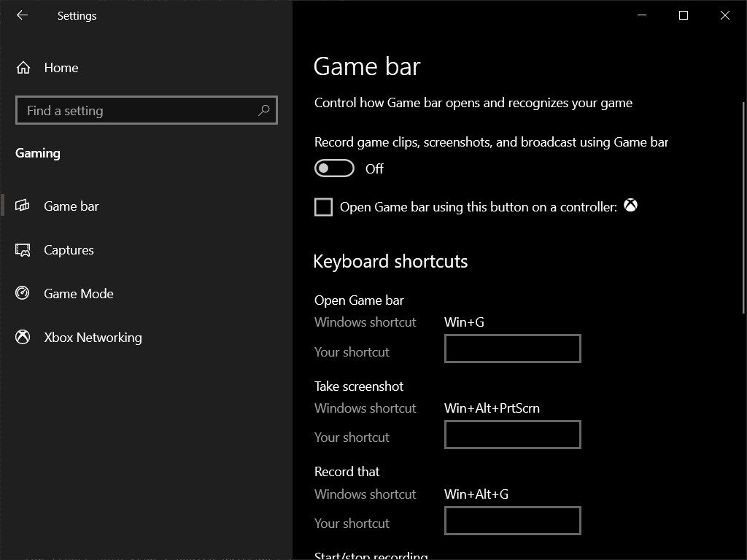Select the Xbox Networking icon in the sidebar

pyautogui.click(x=23, y=337)
